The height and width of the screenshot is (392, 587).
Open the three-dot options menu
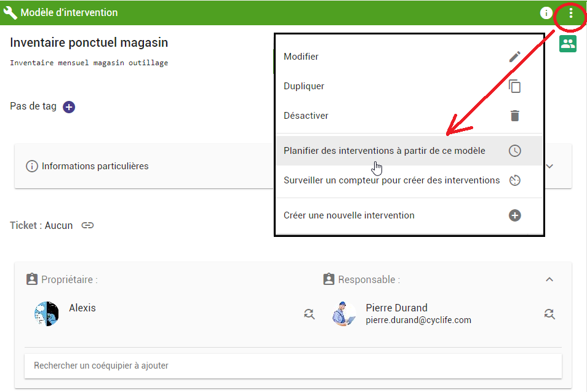[x=570, y=13]
